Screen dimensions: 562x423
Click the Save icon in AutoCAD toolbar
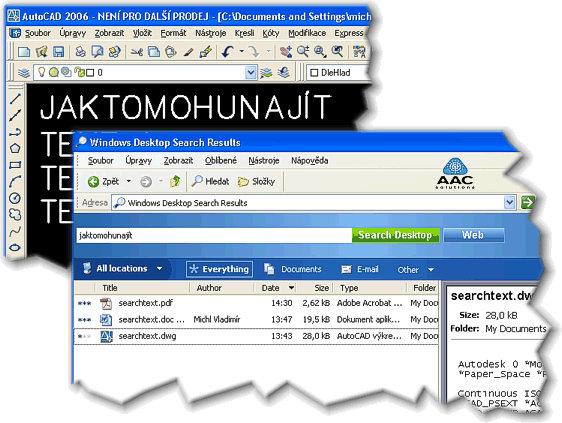pos(58,52)
